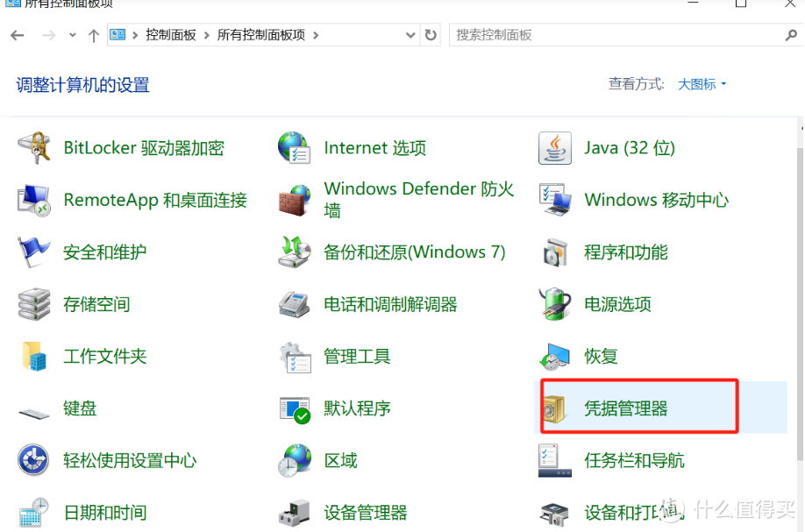805x532 pixels.
Task: Open the 轻松使用设置中心 link
Action: pos(130,460)
